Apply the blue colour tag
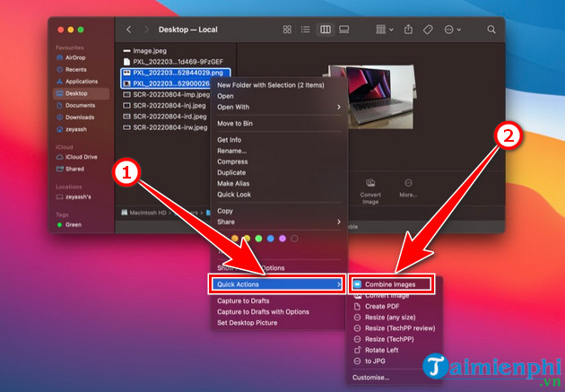565x392 pixels. coord(271,239)
